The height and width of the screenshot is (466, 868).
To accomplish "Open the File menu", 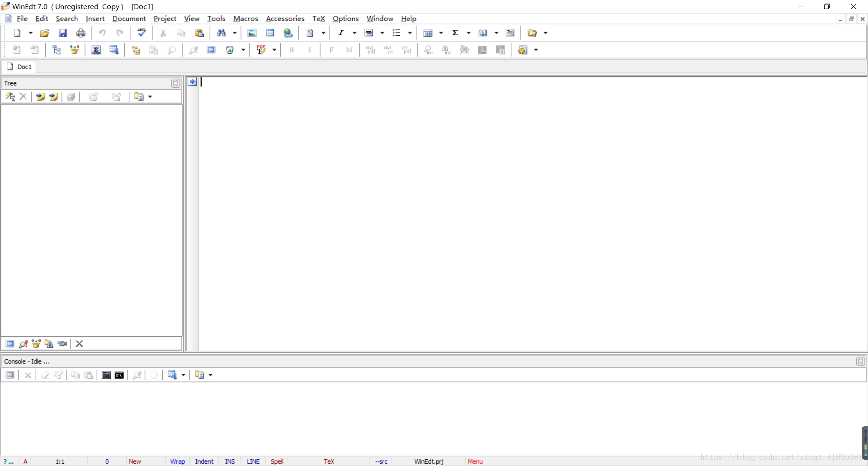I will 22,19.
